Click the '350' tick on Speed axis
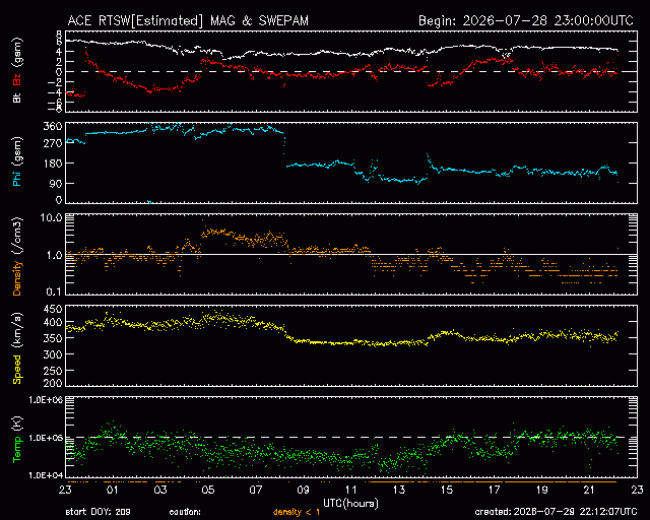 53,338
